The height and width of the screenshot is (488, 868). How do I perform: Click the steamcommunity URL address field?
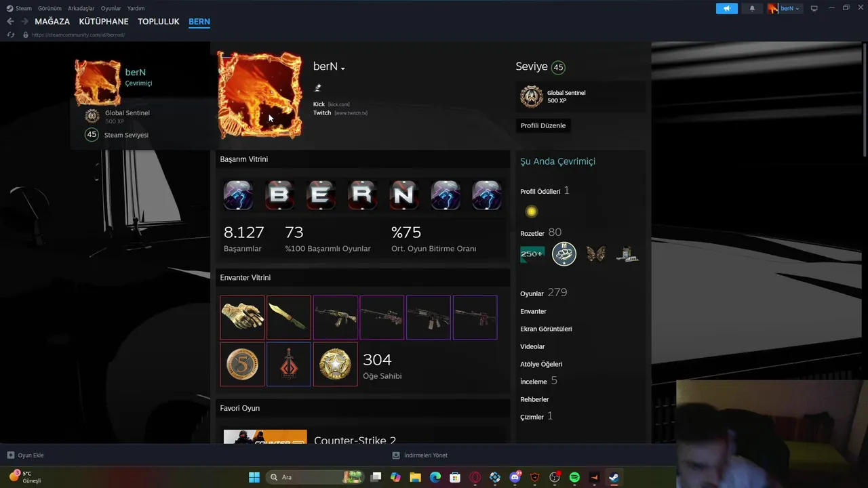pos(78,35)
